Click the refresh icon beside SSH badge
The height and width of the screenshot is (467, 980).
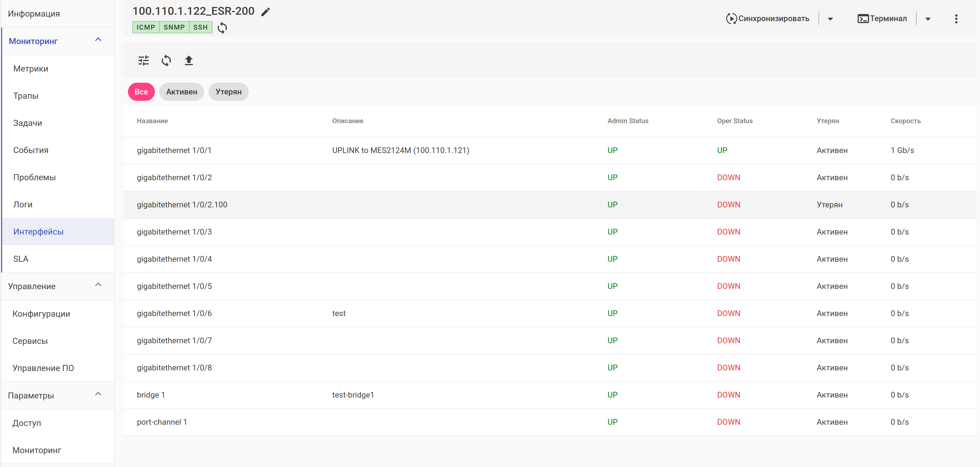tap(222, 28)
